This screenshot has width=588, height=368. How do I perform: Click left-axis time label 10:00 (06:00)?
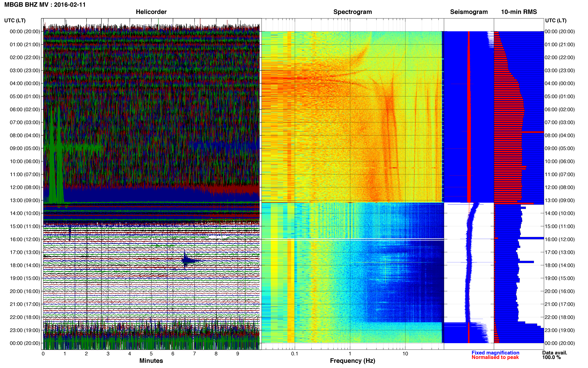(25, 161)
